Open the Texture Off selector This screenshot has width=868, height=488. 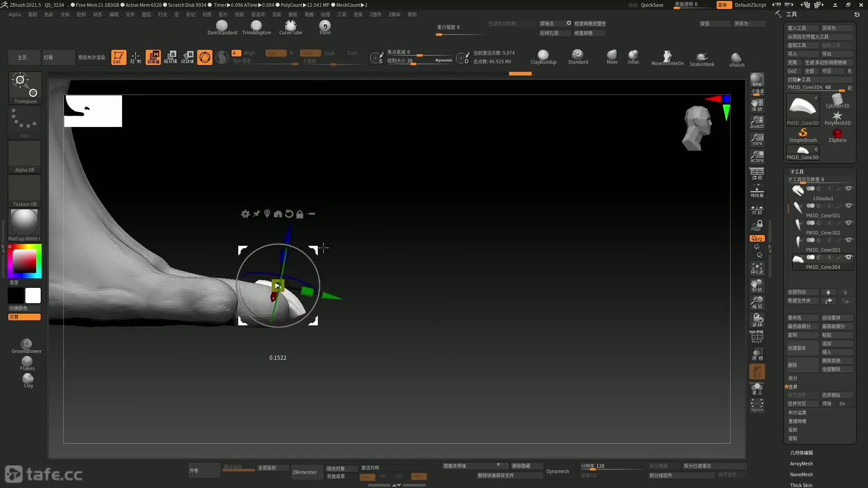coord(25,191)
